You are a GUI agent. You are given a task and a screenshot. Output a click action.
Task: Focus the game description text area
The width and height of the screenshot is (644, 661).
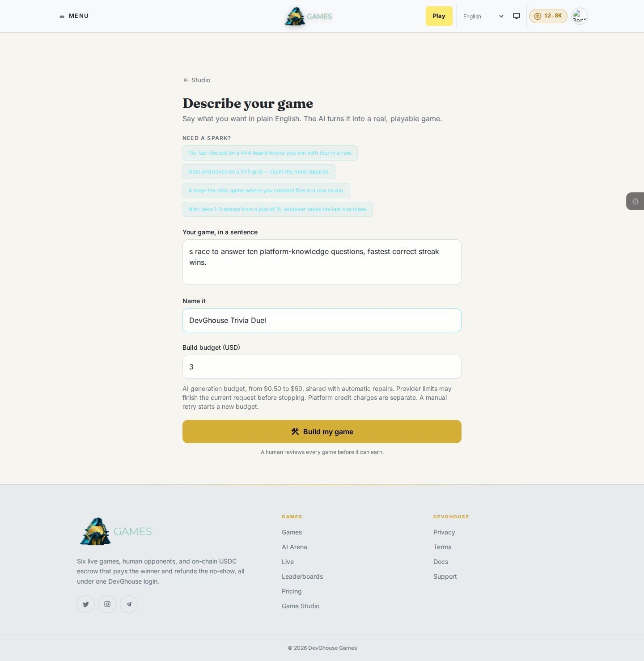[322, 262]
